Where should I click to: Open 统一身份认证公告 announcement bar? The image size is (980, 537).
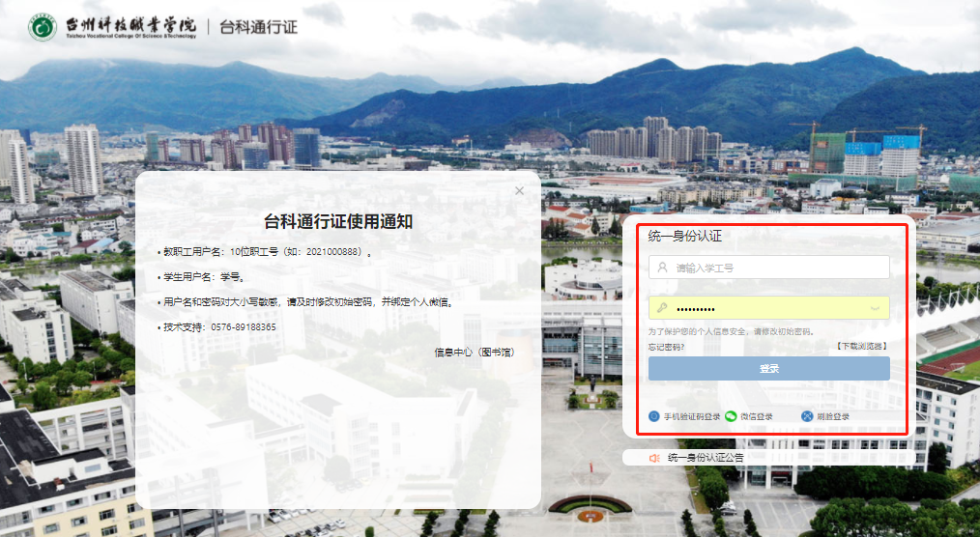[x=768, y=458]
